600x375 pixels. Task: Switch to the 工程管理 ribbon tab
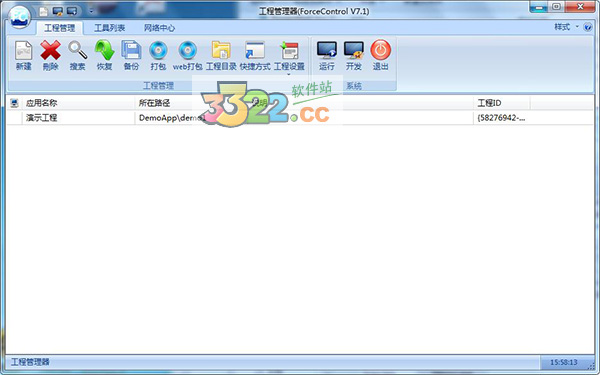point(60,28)
